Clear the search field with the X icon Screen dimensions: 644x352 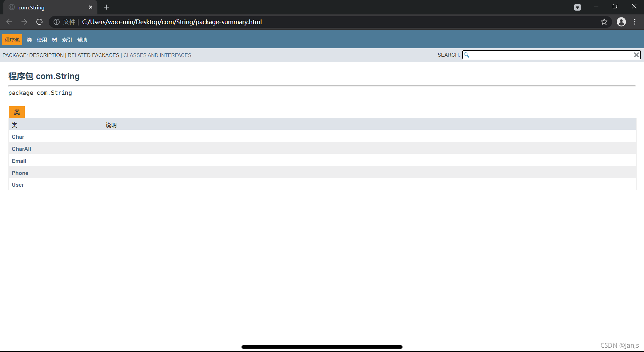pyautogui.click(x=636, y=55)
